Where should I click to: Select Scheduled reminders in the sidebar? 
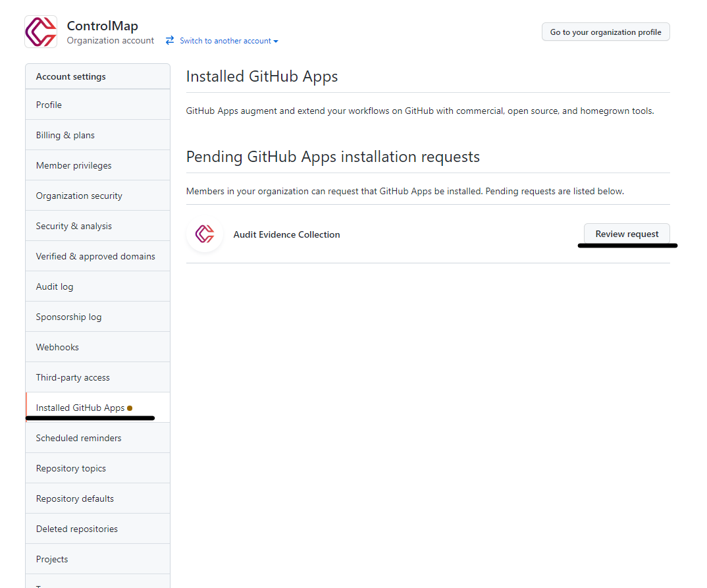(78, 437)
